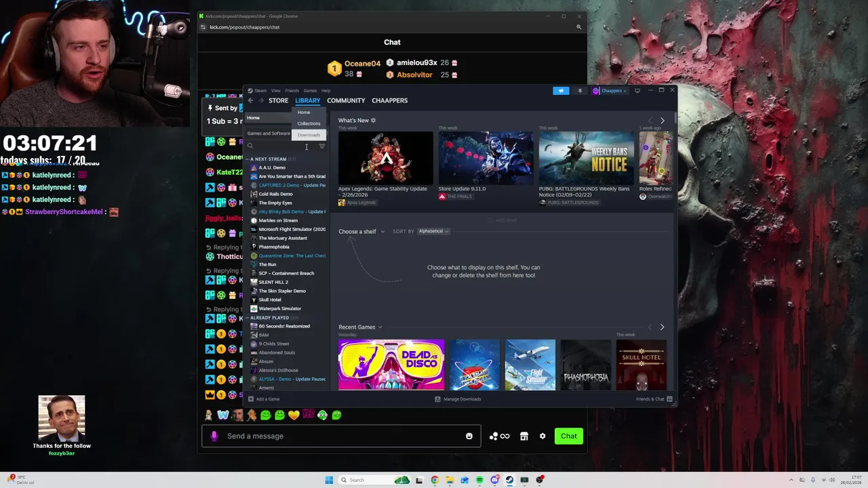Open the taskbar clock and date
868x488 pixels.
(851, 480)
